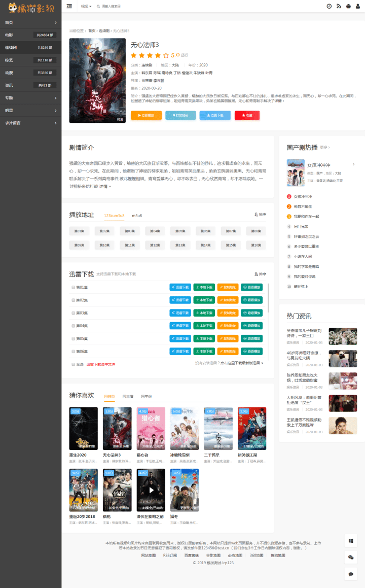This screenshot has width=365, height=588.
Task: Click the search magnifier icon
Action: [x=98, y=7]
